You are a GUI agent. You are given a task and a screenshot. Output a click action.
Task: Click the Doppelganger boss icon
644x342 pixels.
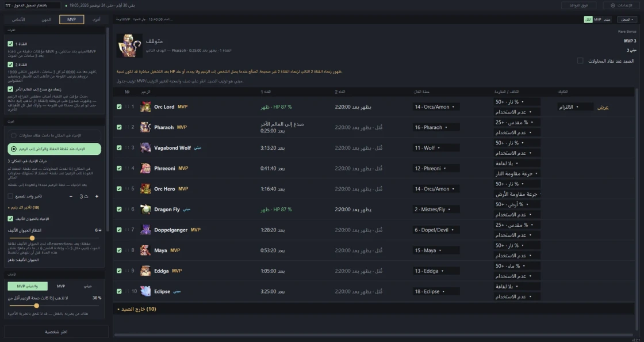coord(145,230)
